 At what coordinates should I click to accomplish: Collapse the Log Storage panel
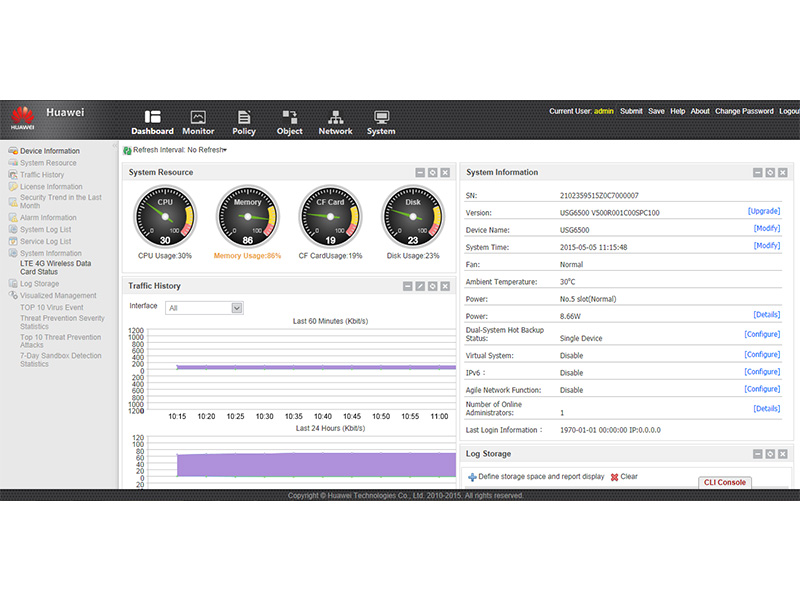coord(758,454)
